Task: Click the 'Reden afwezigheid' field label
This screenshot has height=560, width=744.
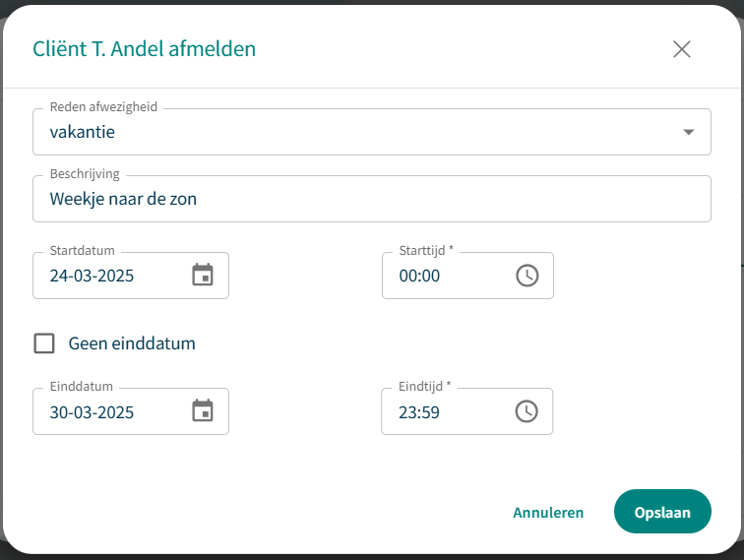Action: (103, 106)
